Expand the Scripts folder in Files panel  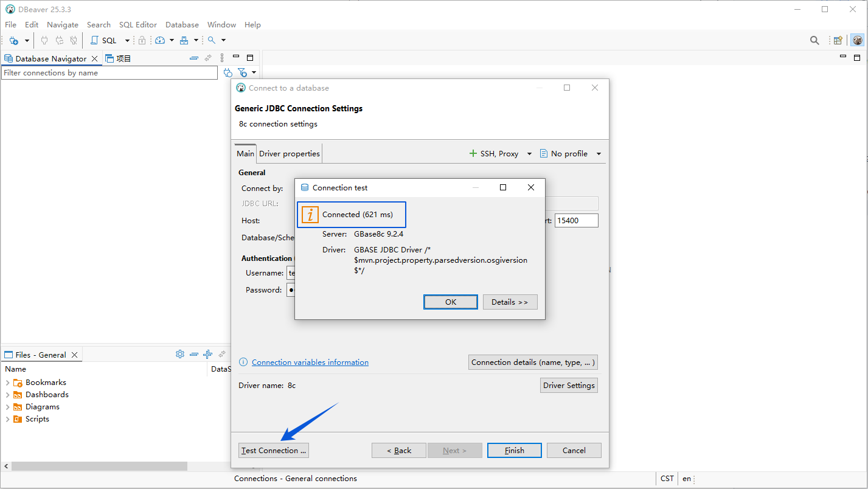click(x=7, y=419)
